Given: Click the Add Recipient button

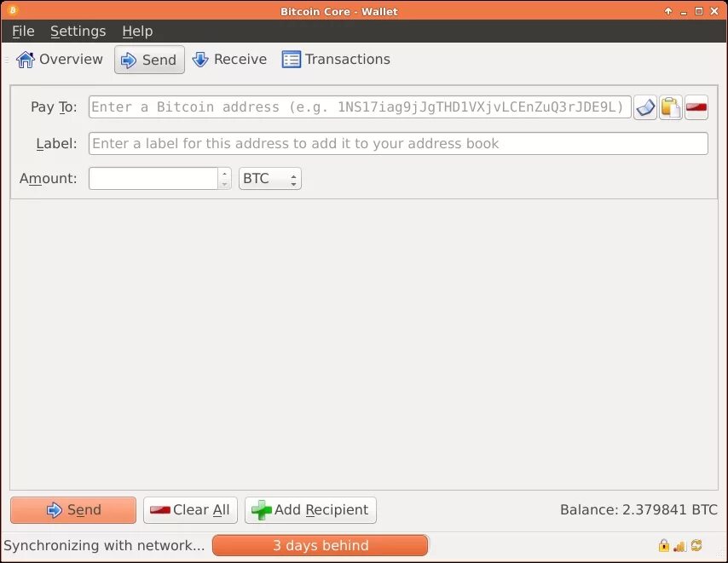Looking at the screenshot, I should point(310,510).
